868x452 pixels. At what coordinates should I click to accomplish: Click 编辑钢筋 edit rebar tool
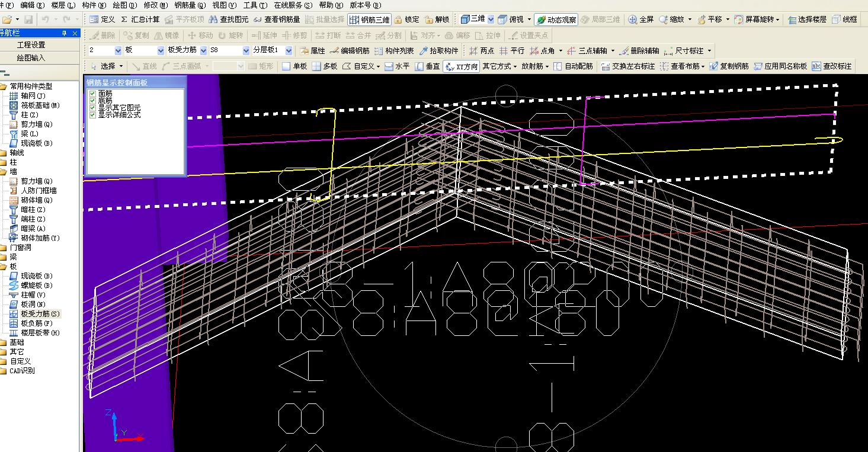[x=350, y=51]
